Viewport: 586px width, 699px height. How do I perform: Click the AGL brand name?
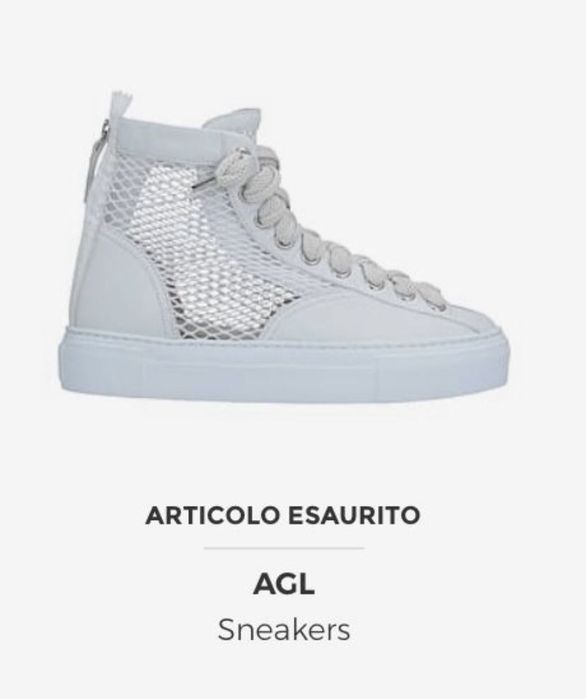pyautogui.click(x=284, y=584)
